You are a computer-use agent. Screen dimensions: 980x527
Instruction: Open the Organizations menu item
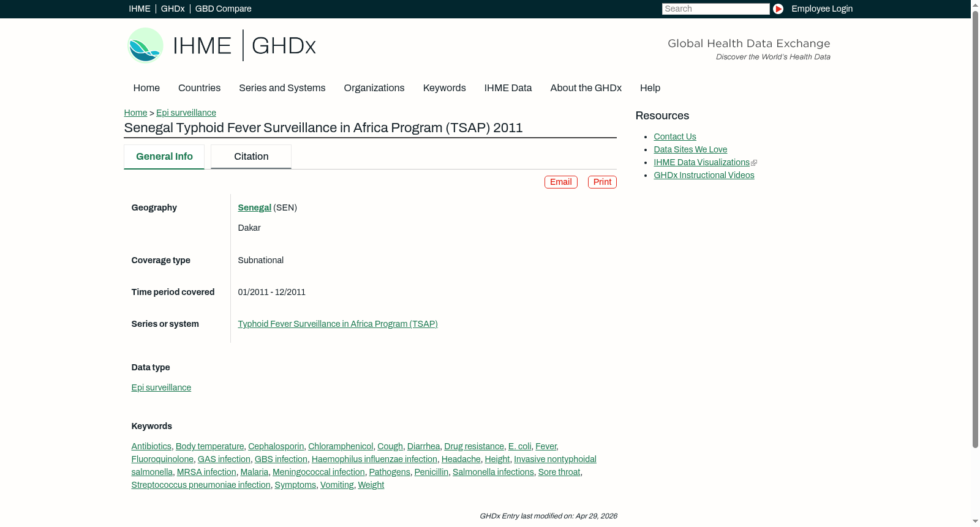(374, 88)
